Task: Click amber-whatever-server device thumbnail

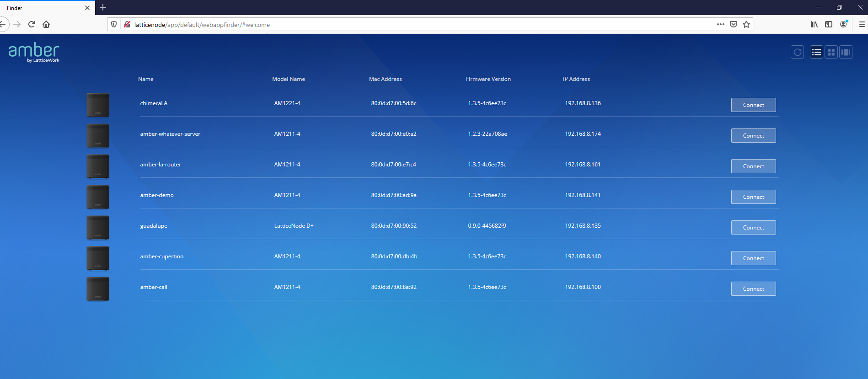Action: pos(98,136)
